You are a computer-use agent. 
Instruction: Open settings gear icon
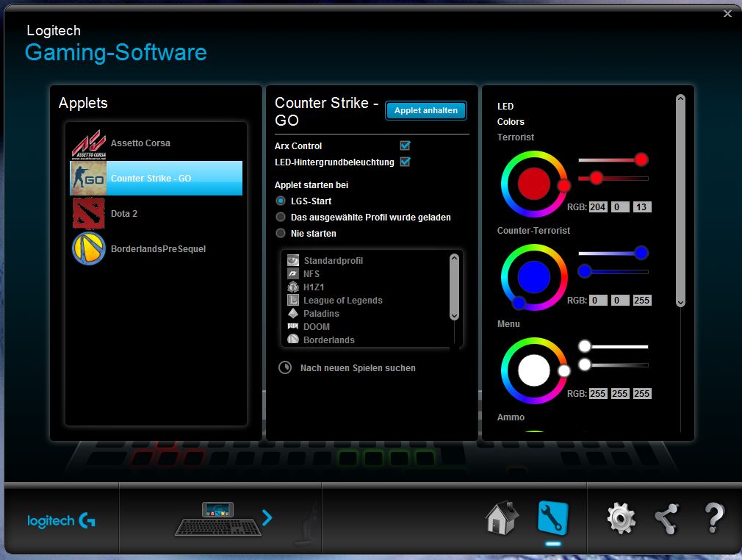[x=622, y=518]
